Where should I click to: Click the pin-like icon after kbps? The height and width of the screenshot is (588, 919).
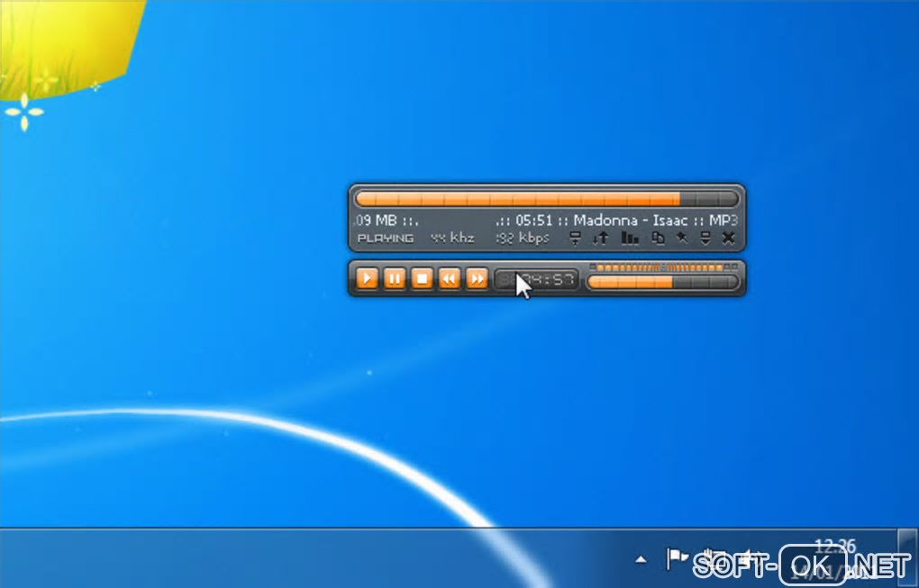(576, 238)
